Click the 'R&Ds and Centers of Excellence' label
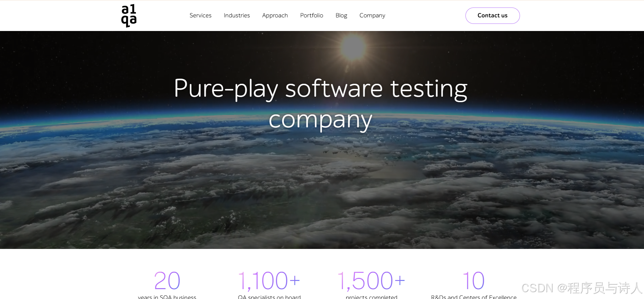644x299 pixels. 474,297
